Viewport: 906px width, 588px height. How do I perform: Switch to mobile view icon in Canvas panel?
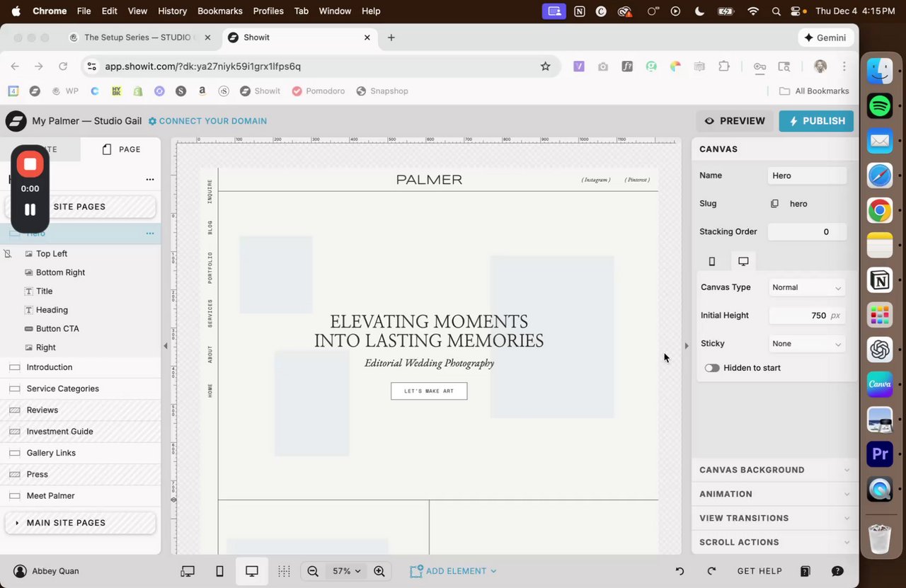pos(712,261)
